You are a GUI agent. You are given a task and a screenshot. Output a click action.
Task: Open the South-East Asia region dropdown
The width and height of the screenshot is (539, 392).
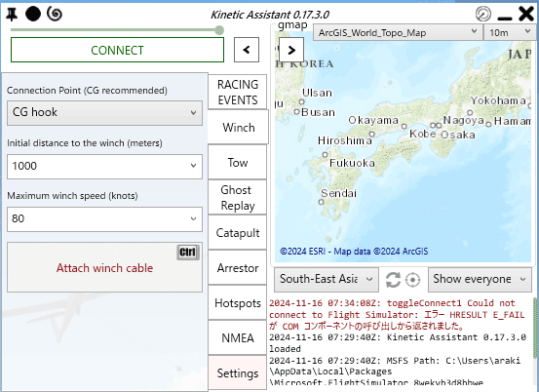click(x=327, y=279)
